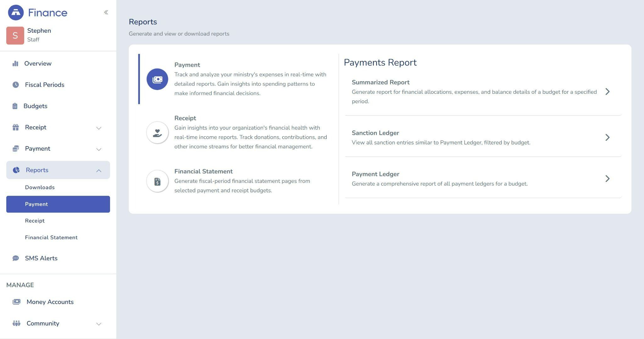Click the Reports page heading
Viewport: 644px width, 339px height.
tap(143, 22)
